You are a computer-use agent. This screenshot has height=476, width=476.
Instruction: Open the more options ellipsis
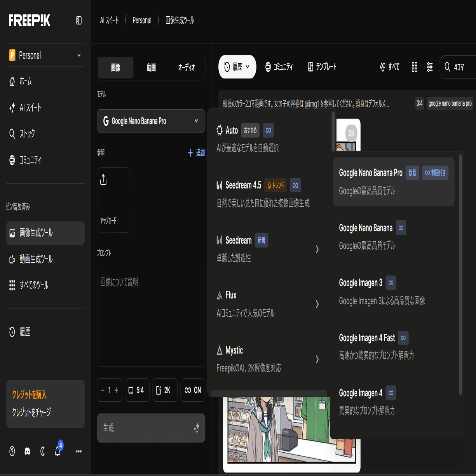point(79,452)
